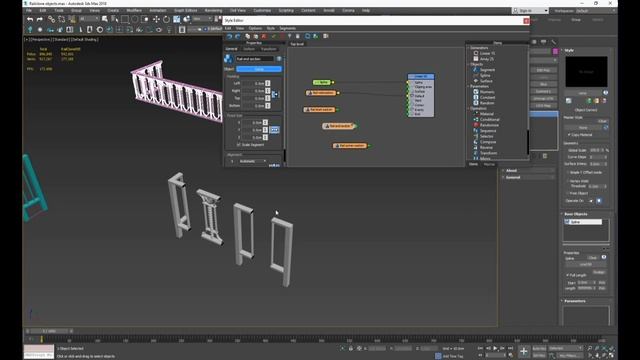Collapse the Parameters group in Items list
The image size is (640, 360).
point(469,86)
